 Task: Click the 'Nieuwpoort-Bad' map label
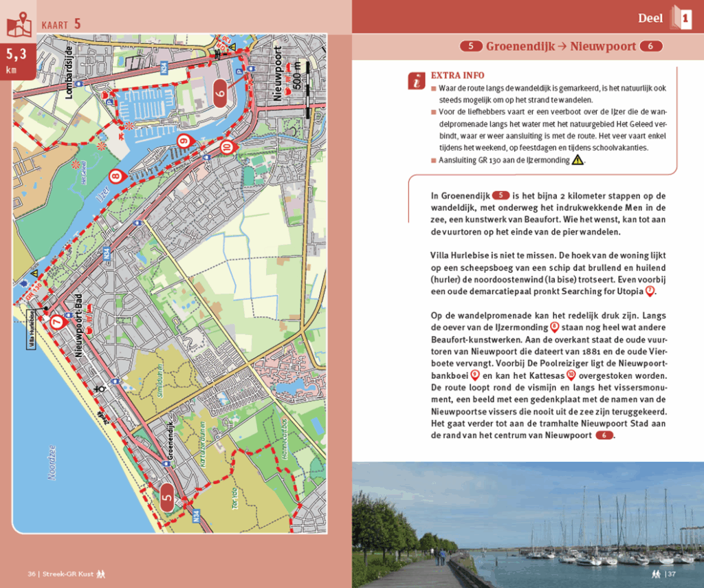pos(78,326)
